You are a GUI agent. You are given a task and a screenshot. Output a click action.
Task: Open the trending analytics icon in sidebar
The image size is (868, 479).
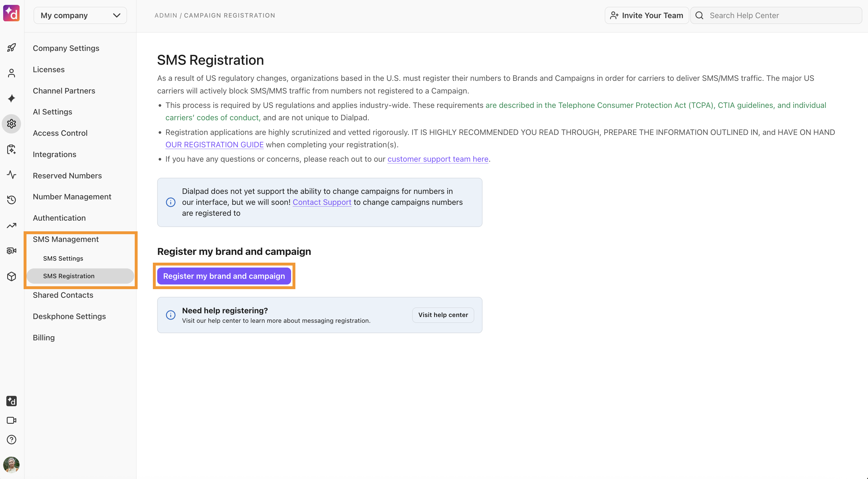(x=12, y=226)
